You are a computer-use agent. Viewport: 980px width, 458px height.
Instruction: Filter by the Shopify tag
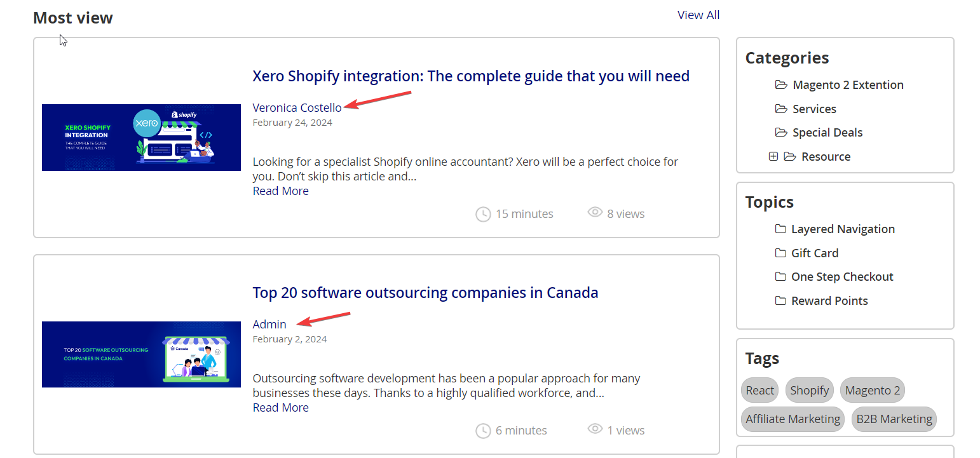coord(809,391)
